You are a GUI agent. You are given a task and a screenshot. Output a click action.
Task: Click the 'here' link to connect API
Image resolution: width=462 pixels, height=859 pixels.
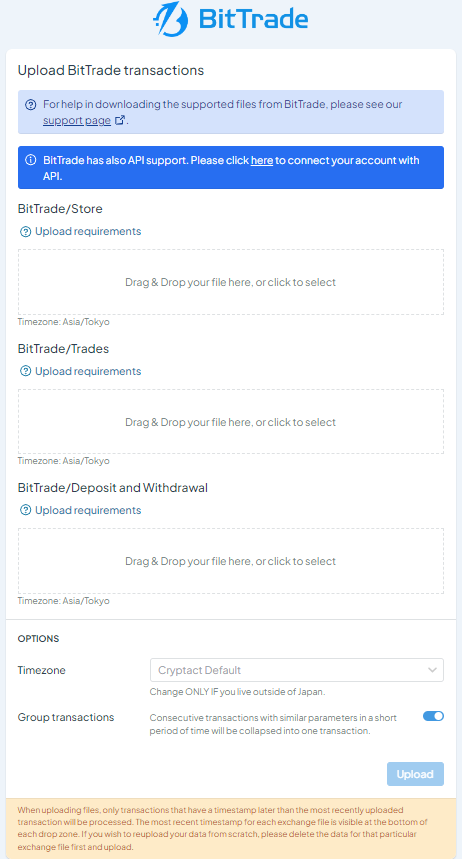[262, 161]
